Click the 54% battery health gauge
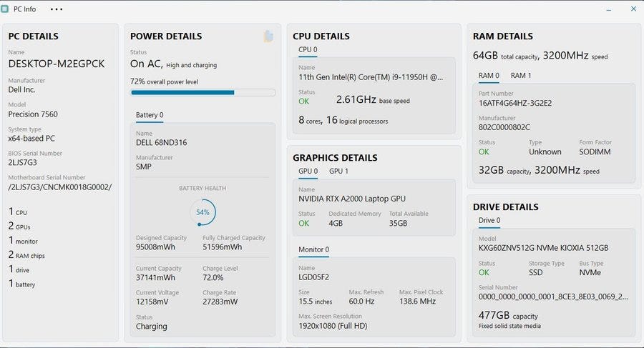 (x=203, y=212)
